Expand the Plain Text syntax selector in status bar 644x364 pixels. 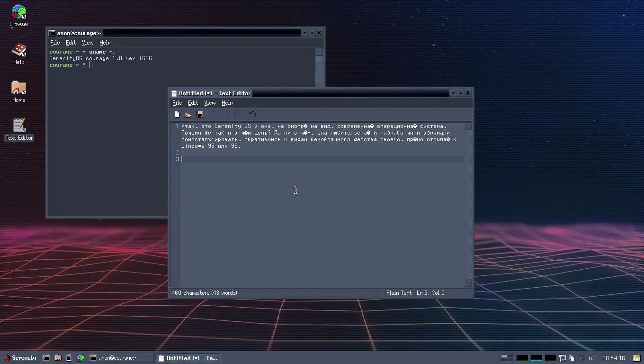[399, 293]
